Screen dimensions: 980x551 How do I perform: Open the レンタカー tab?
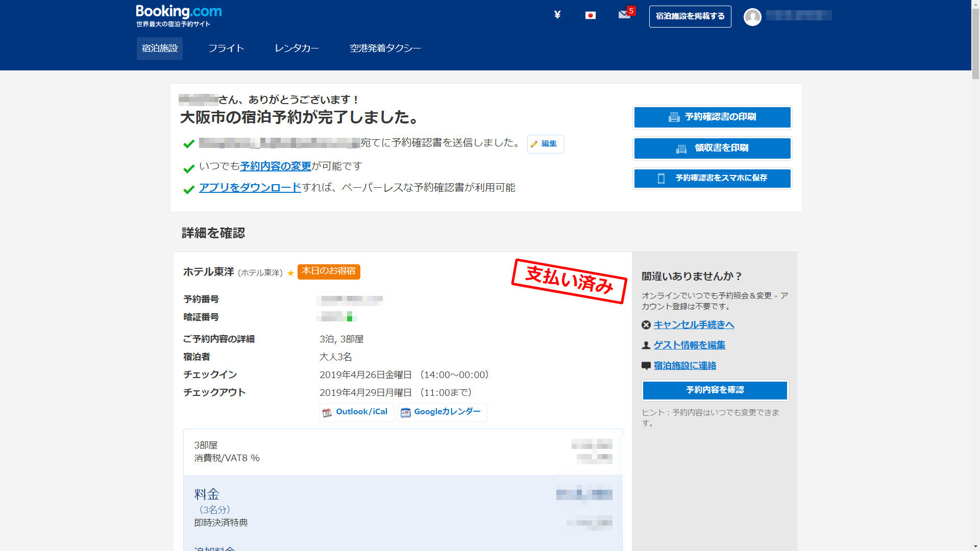[x=297, y=48]
